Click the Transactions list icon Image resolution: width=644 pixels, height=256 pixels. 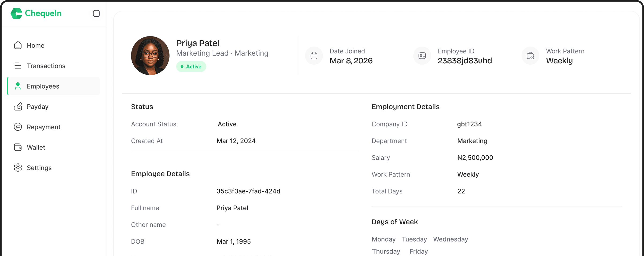pyautogui.click(x=18, y=66)
